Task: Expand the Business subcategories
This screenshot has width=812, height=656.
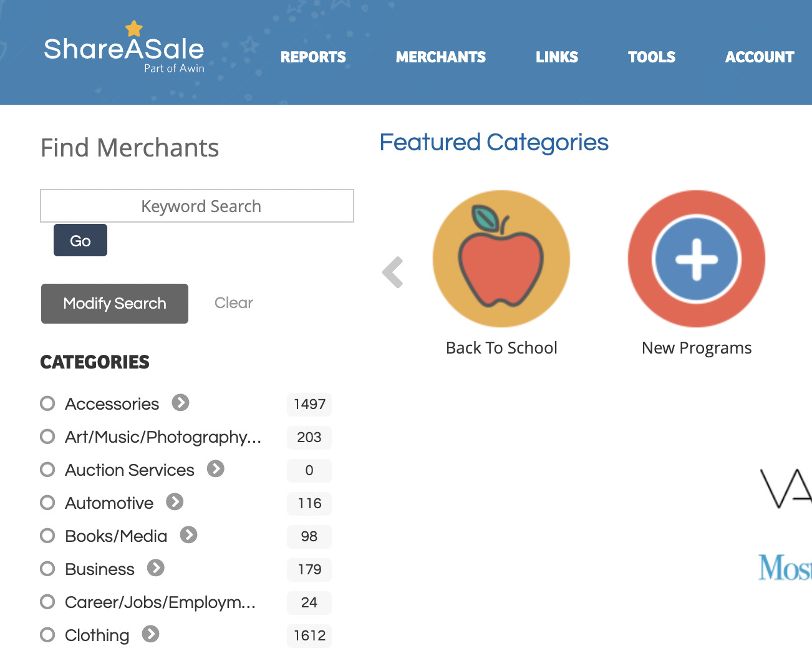Action: (155, 567)
